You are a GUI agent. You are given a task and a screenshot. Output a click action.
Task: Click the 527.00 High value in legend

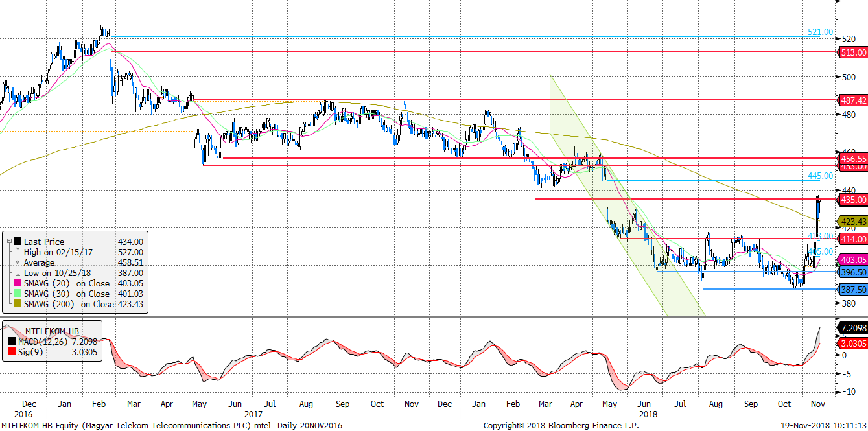[130, 252]
